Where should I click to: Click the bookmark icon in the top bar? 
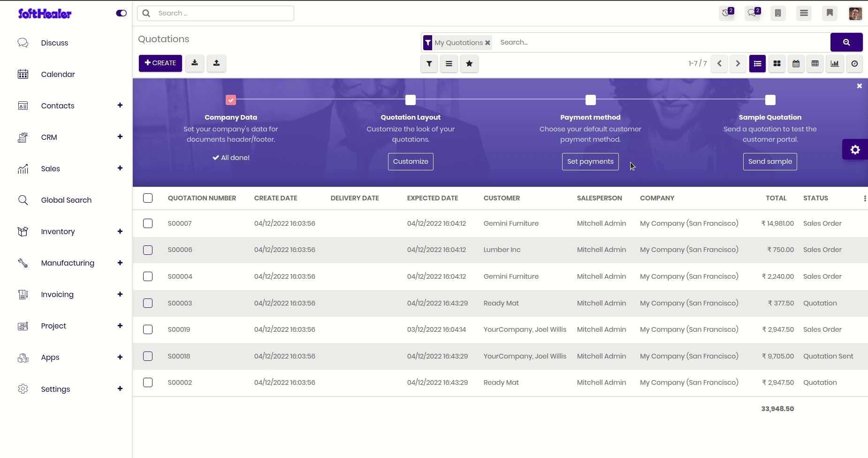(x=830, y=13)
